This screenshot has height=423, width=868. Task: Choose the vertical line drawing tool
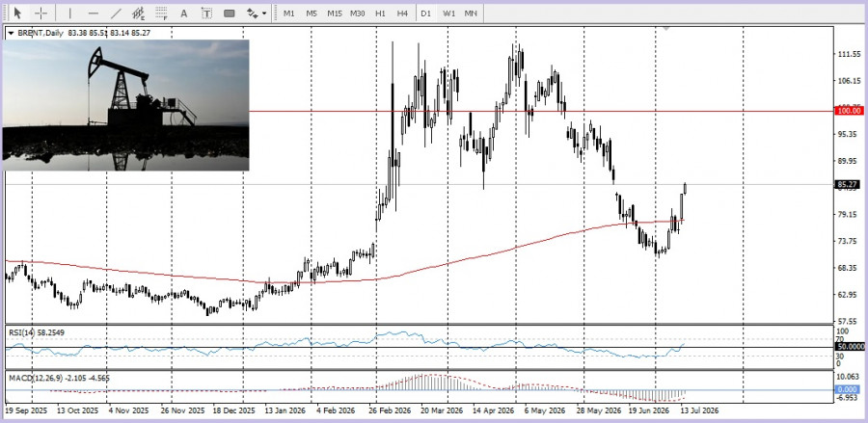click(69, 13)
